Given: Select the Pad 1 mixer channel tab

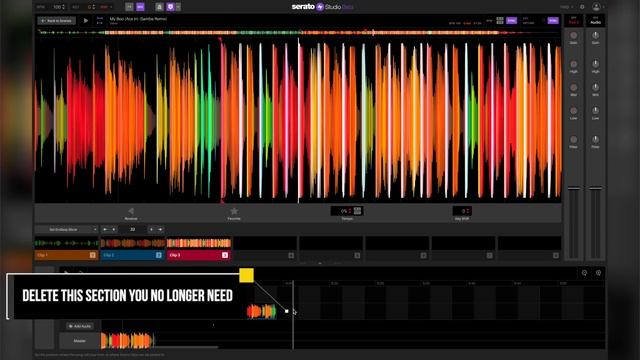Looking at the screenshot, I should click(573, 21).
